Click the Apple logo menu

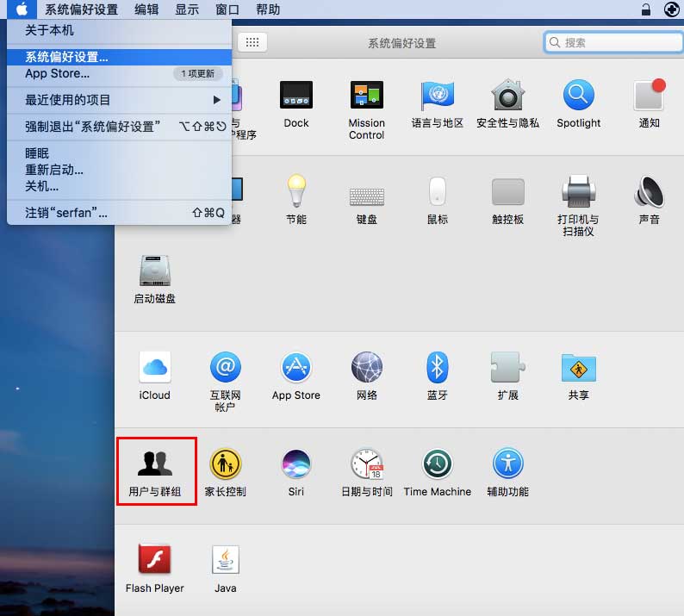(22, 9)
